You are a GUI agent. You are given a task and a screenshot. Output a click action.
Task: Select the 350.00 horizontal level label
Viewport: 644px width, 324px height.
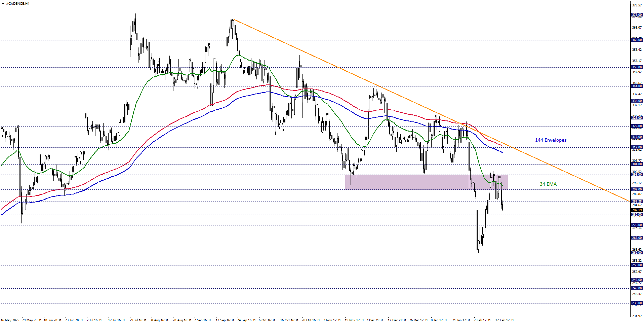point(637,67)
